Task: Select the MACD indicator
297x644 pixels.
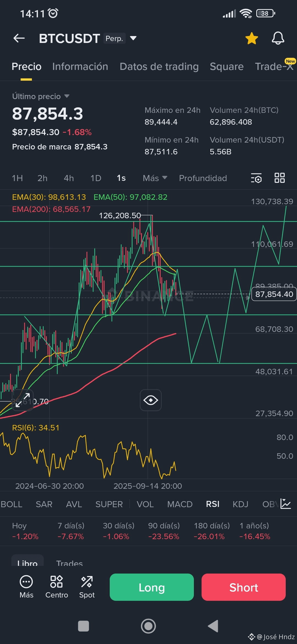Action: tap(180, 504)
